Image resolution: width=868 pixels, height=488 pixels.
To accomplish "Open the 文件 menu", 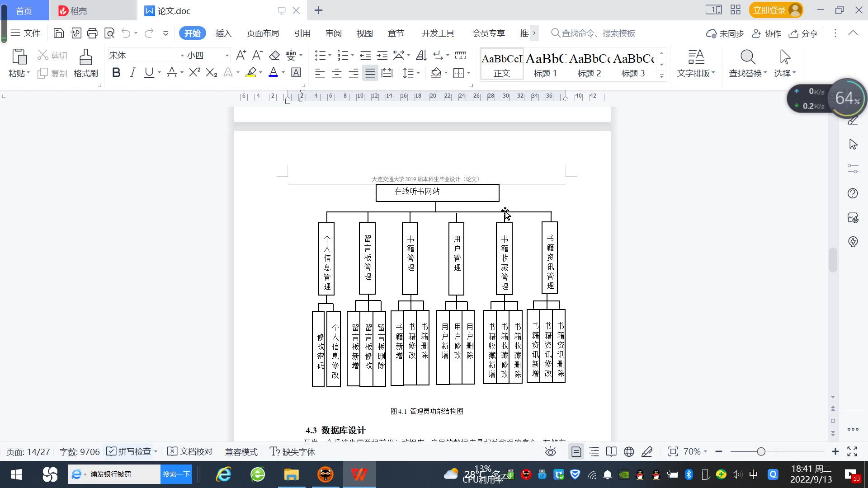I will tap(26, 33).
